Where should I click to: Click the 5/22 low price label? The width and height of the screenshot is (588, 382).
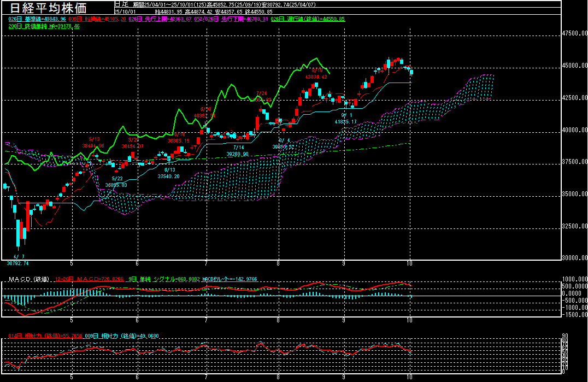116,185
